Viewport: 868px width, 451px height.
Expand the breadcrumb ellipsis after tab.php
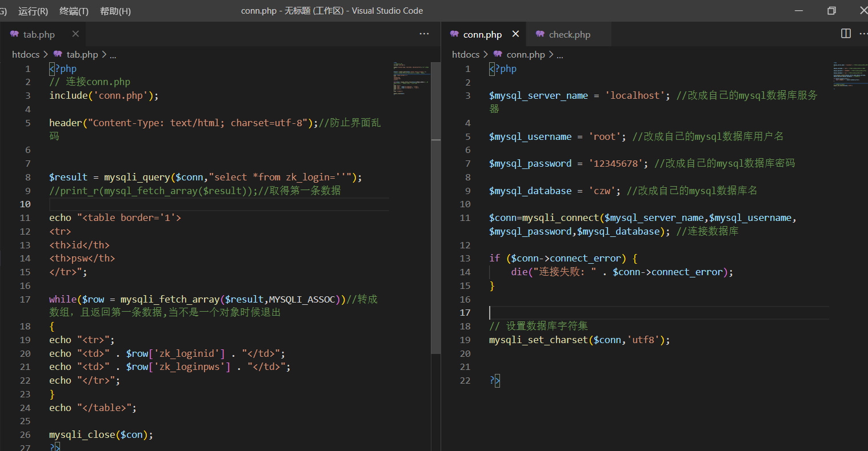[x=113, y=54]
